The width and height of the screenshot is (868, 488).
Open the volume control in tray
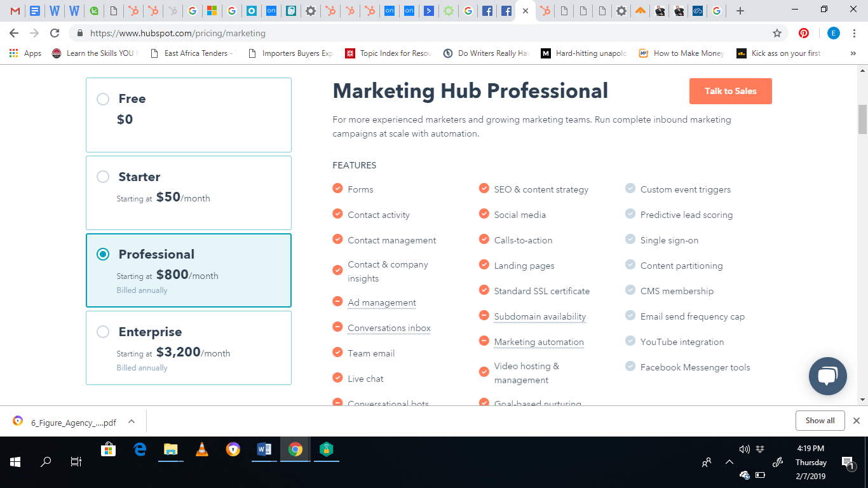pos(745,449)
